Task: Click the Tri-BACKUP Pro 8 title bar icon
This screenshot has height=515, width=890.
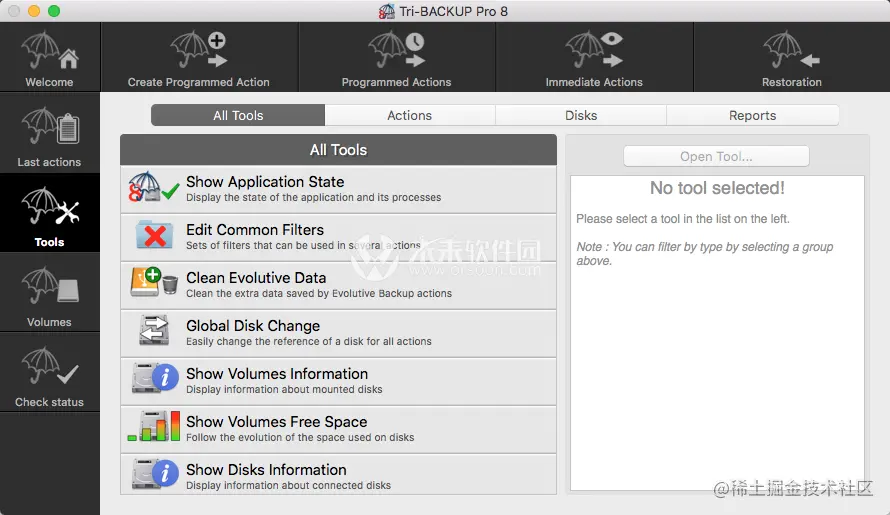Action: 387,11
